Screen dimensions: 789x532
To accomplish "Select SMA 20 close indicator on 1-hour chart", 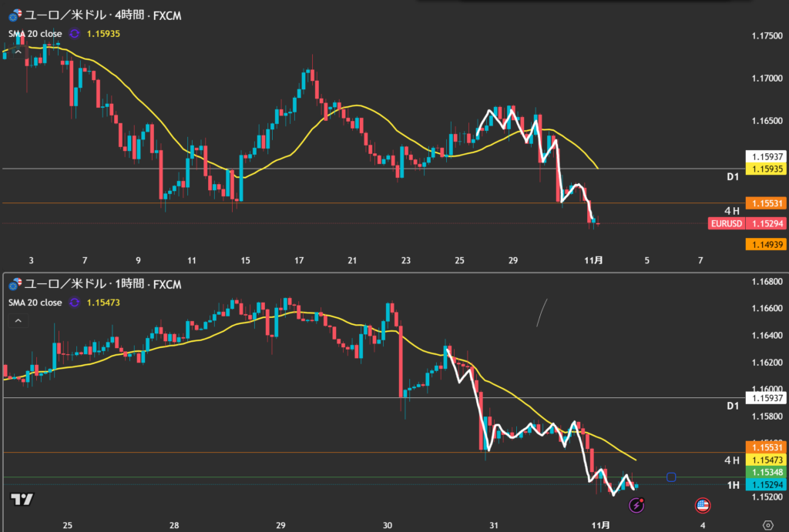I will (35, 303).
